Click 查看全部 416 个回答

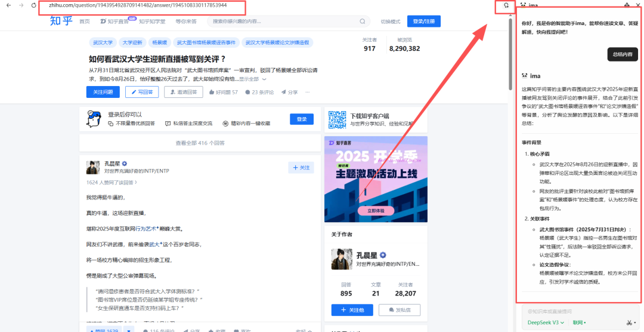[200, 143]
